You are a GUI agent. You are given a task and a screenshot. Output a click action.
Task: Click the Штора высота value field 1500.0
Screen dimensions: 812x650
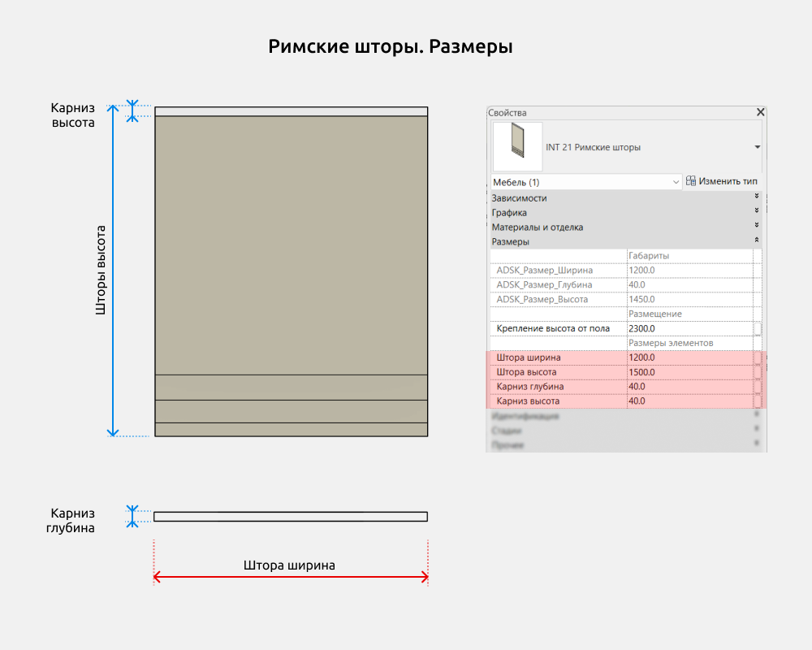tap(689, 372)
